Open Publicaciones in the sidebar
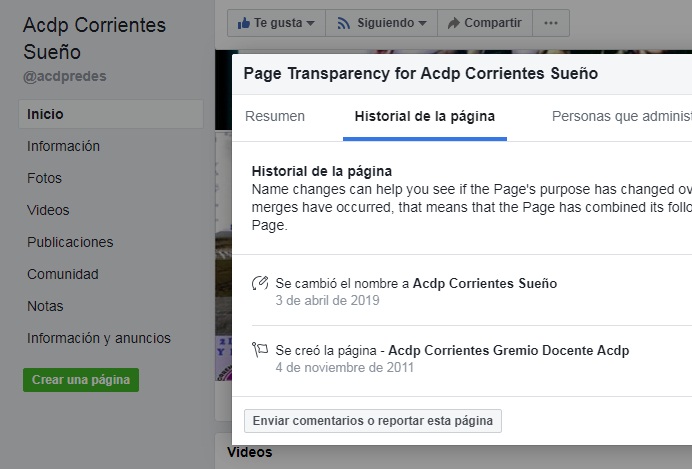Screen dimensions: 692x469 pyautogui.click(x=70, y=242)
